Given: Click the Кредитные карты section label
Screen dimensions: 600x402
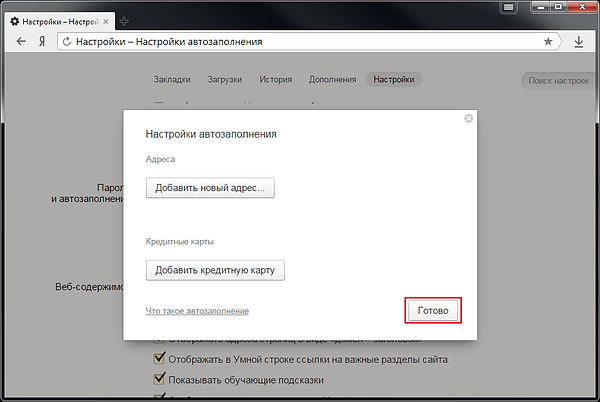Looking at the screenshot, I should point(179,242).
